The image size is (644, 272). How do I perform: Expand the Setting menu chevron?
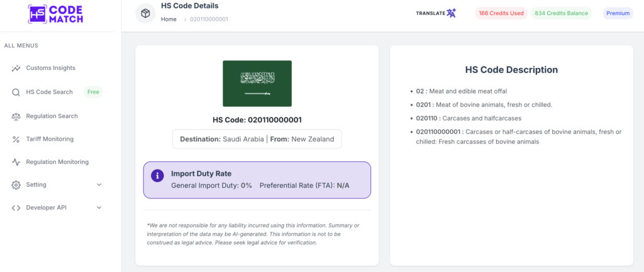pos(99,185)
